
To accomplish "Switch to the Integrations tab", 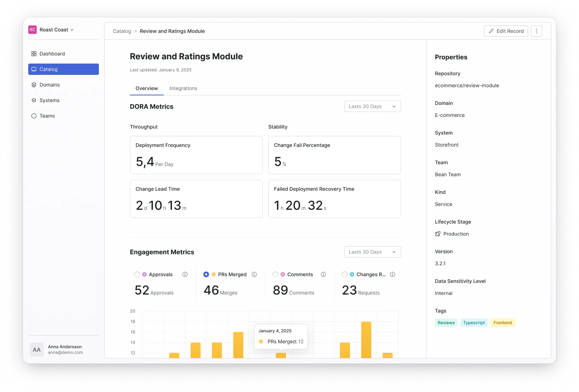I will 183,88.
